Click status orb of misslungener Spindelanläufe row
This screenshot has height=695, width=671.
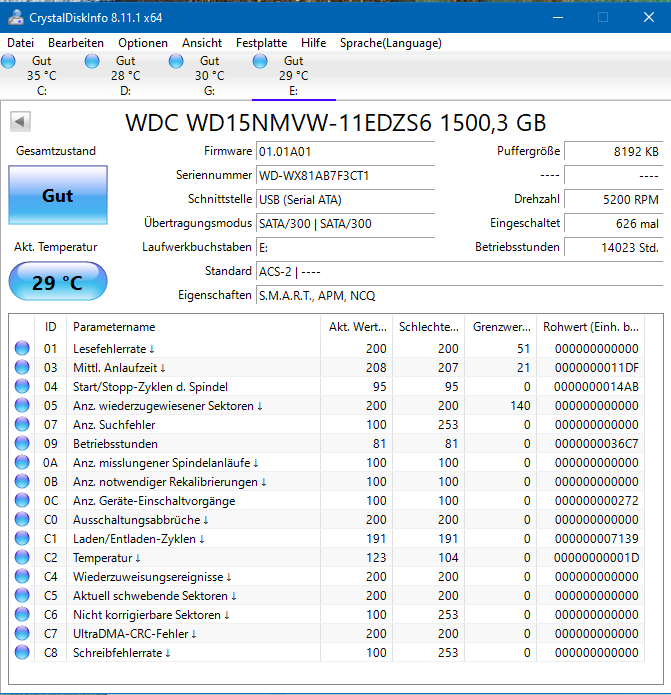coord(22,462)
